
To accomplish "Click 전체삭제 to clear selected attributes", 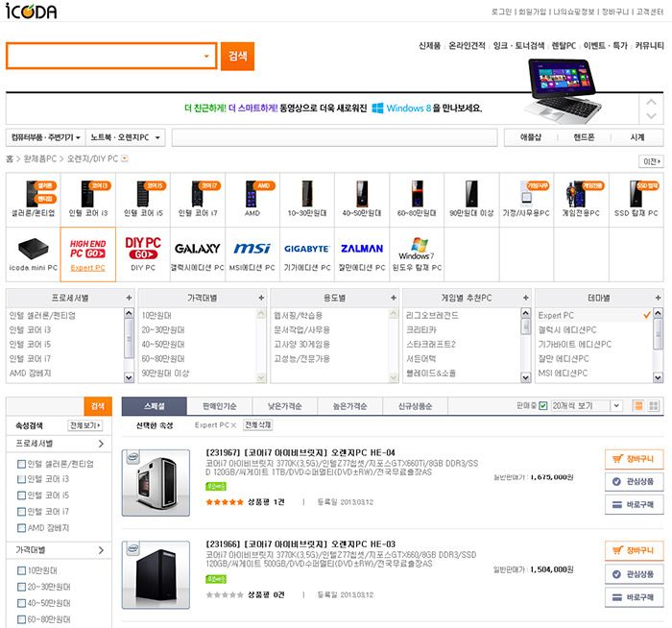I will pyautogui.click(x=258, y=424).
